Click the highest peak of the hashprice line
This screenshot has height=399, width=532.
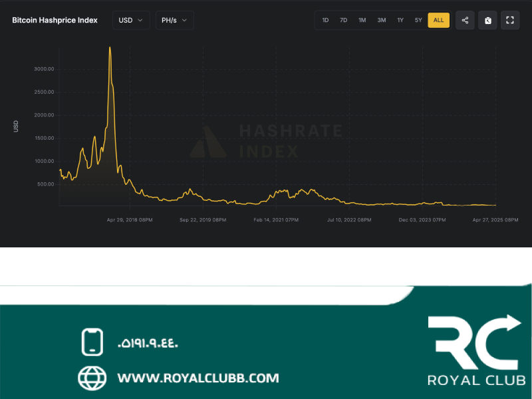coord(110,47)
